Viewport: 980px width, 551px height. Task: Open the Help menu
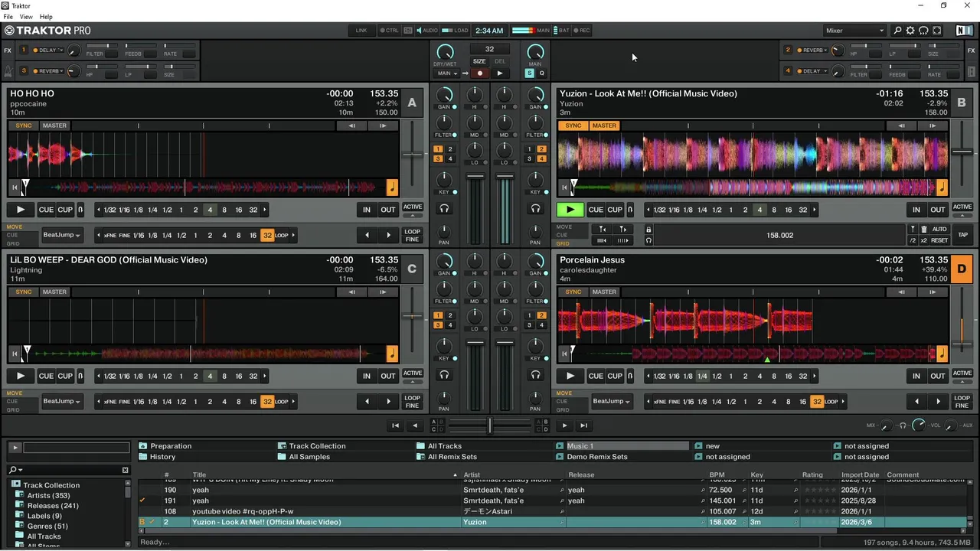[x=46, y=17]
